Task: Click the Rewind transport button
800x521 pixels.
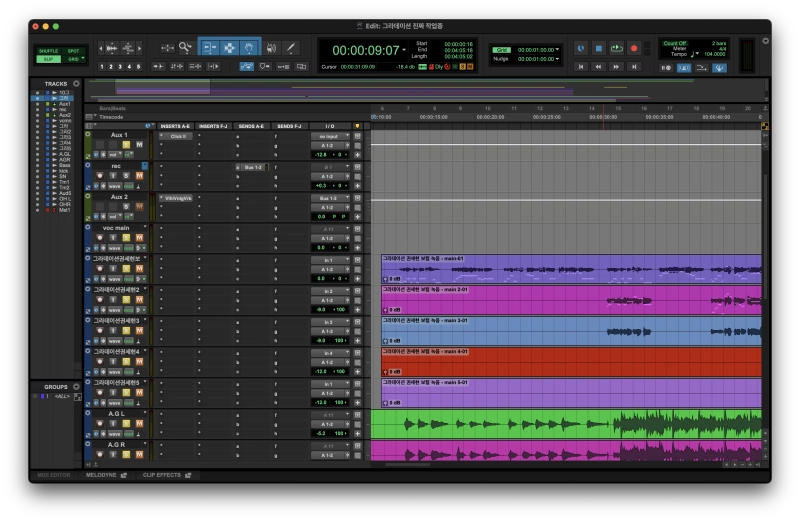Action: (598, 67)
